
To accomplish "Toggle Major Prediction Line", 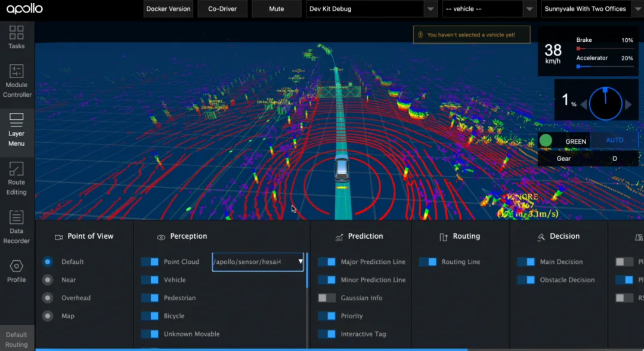I will coord(327,262).
